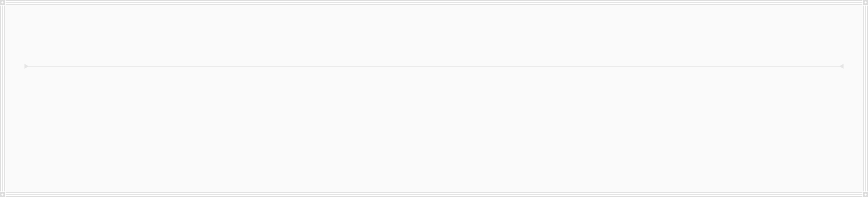Click blank space left of the right-pointing arrowhead
868x197 pixels.
14,66
